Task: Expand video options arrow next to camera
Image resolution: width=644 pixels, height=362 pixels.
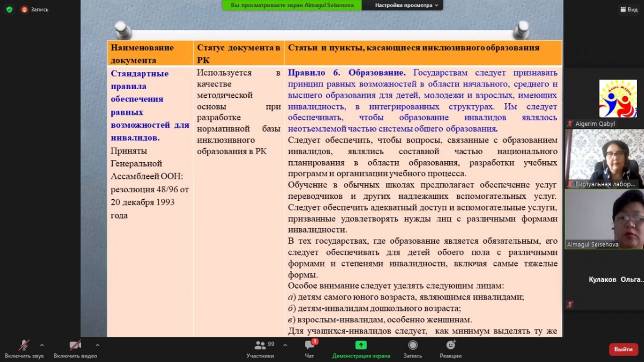Action: (x=97, y=345)
